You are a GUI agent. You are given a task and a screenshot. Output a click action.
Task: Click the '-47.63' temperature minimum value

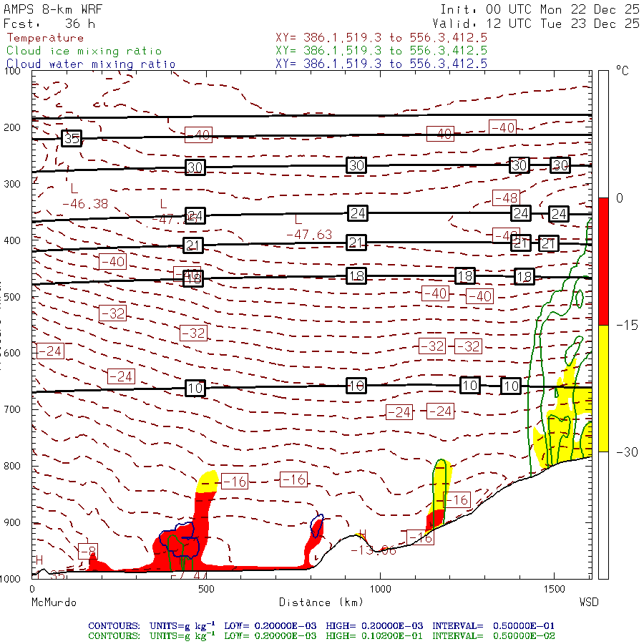(x=309, y=235)
